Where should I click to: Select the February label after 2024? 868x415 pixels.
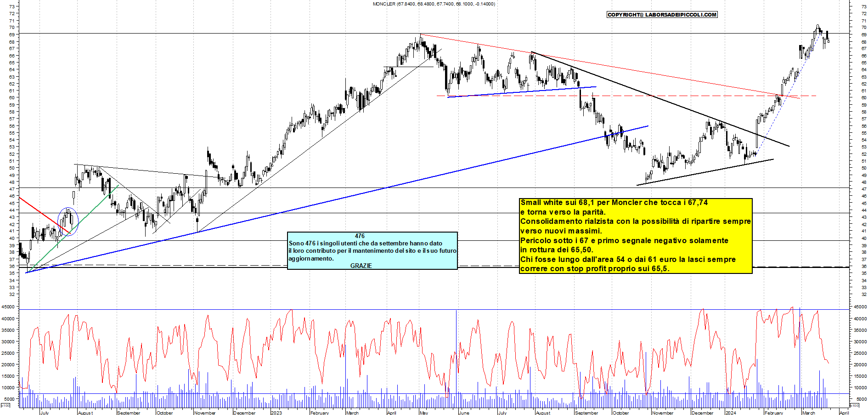pos(774,413)
